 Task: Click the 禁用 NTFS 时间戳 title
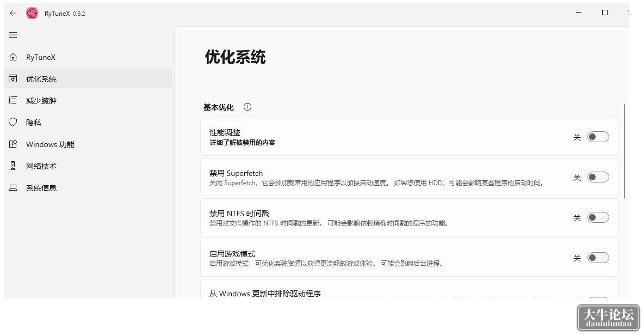tap(239, 214)
